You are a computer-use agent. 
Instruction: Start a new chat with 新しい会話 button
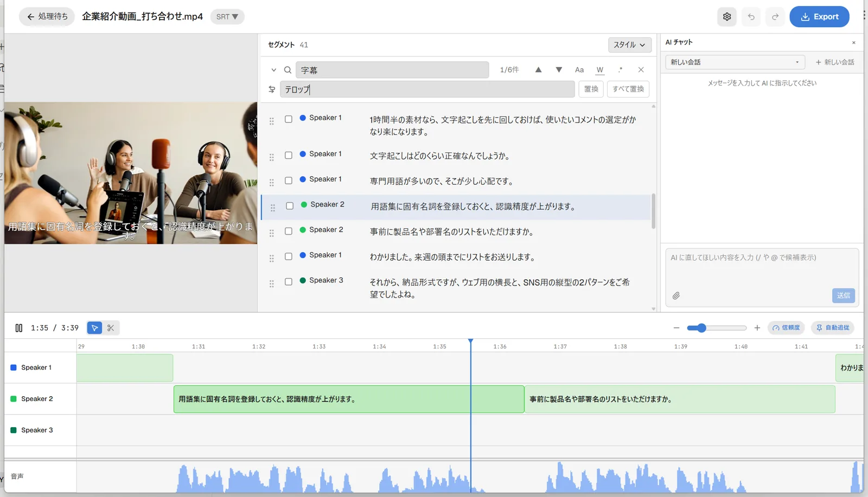coord(834,62)
